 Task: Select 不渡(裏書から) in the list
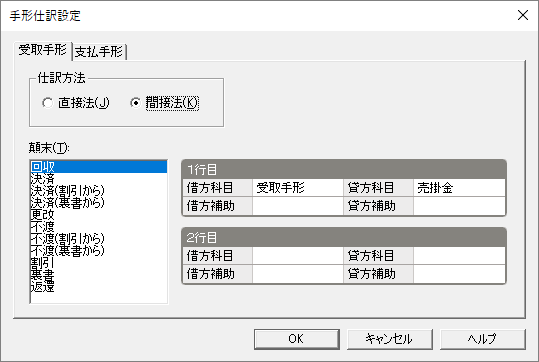coord(99,251)
